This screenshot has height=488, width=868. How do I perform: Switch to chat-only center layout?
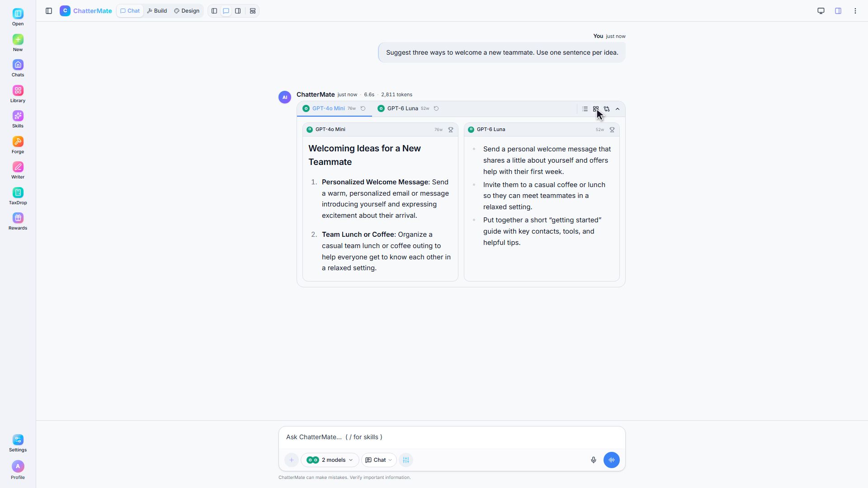tap(226, 11)
